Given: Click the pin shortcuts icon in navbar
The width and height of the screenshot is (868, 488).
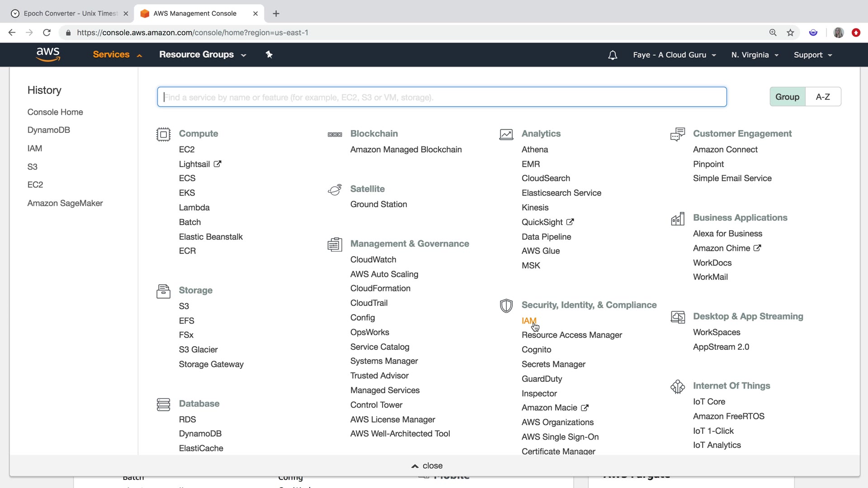Looking at the screenshot, I should (x=269, y=55).
